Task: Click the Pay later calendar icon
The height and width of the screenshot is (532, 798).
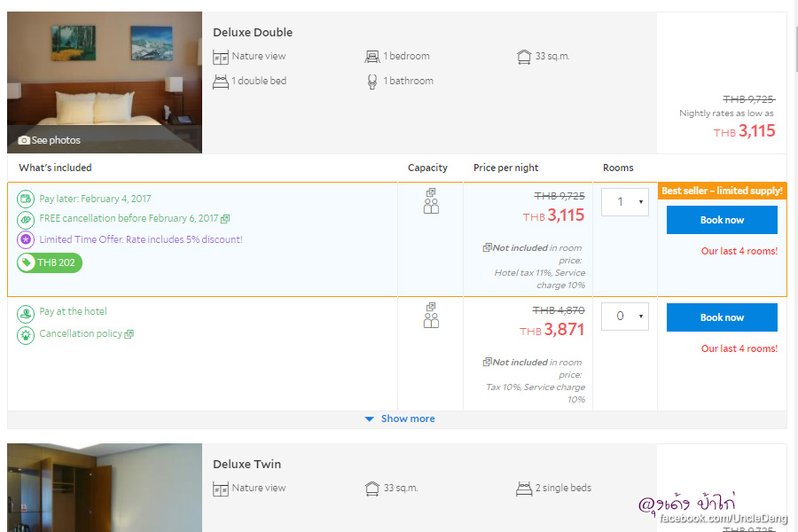Action: pyautogui.click(x=26, y=199)
